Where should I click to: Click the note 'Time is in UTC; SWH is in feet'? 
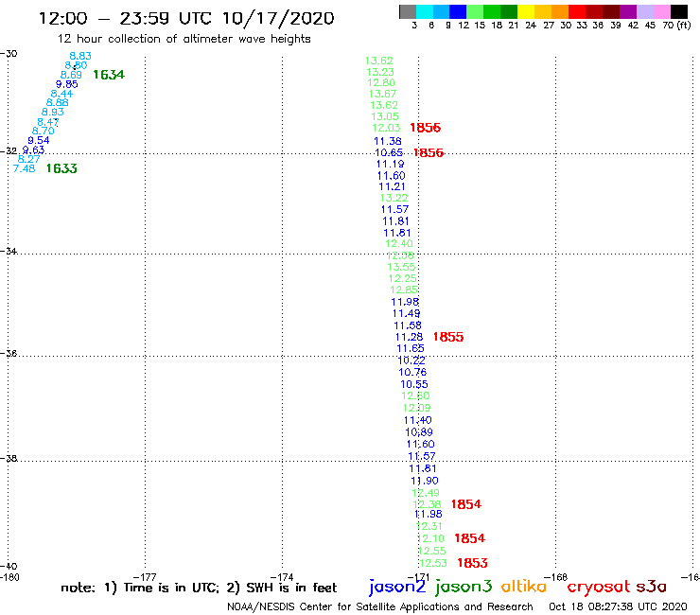[199, 588]
